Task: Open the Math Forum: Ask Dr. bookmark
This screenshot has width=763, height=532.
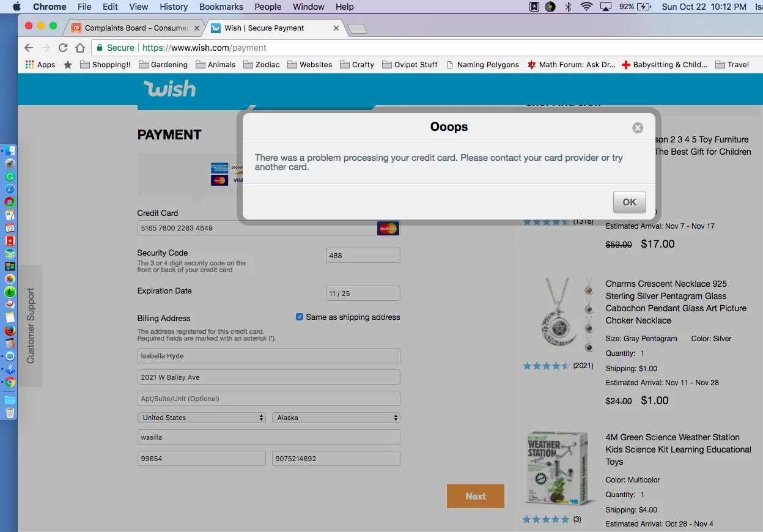Action: point(571,65)
